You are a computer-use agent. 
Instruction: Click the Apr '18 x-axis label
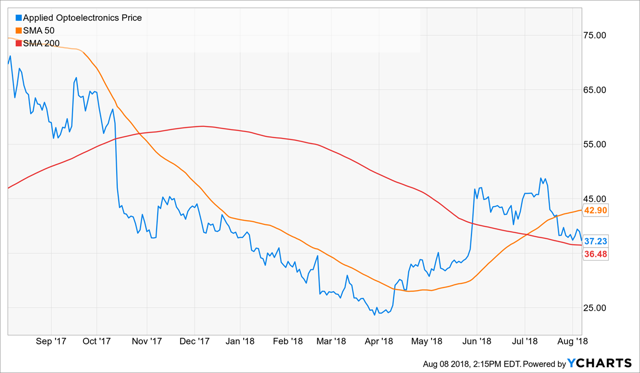click(379, 341)
